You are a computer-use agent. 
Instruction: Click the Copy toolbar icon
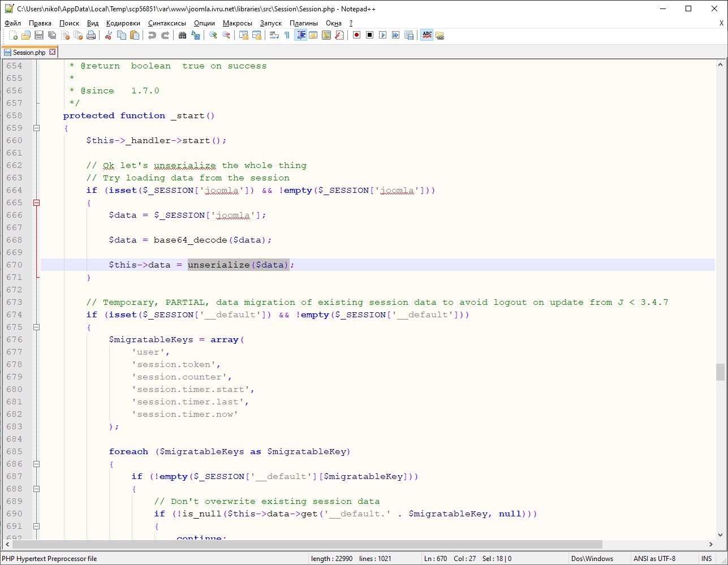pyautogui.click(x=121, y=36)
